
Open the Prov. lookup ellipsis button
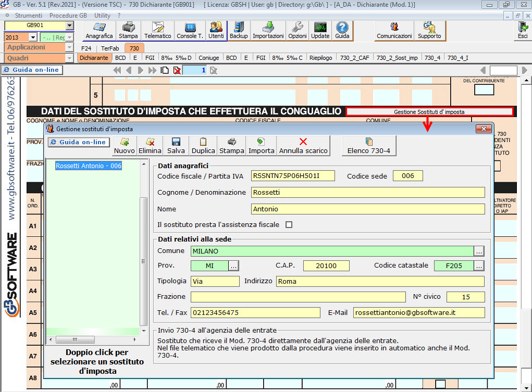tap(233, 266)
